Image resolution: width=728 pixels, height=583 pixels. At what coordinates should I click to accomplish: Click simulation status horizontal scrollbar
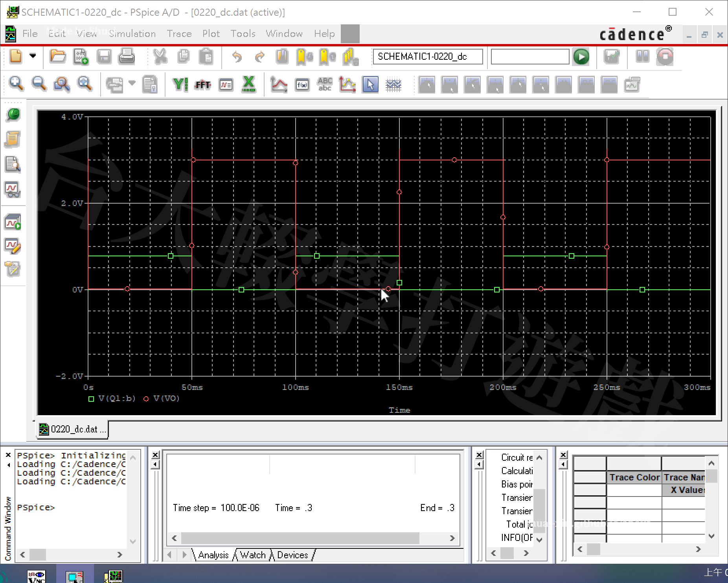click(x=313, y=538)
